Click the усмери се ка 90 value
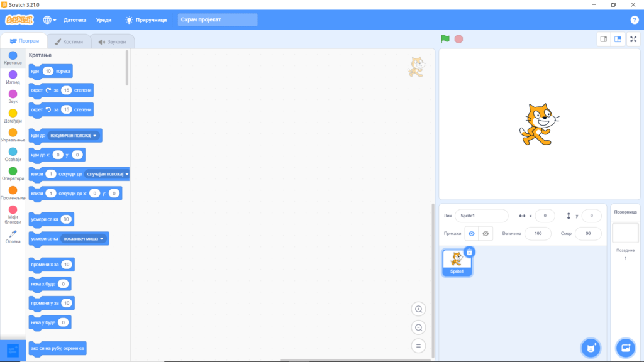The height and width of the screenshot is (362, 644). tap(65, 219)
